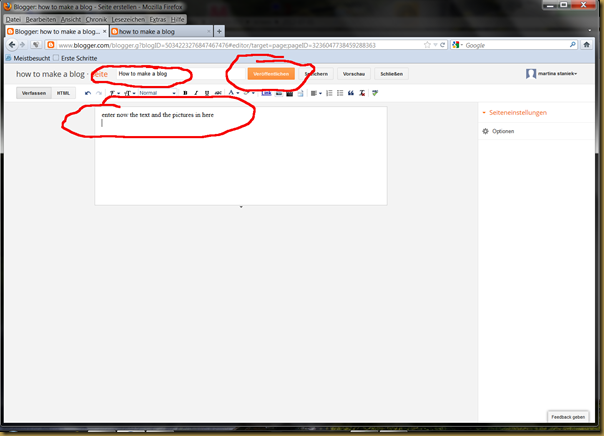
Task: Click the insert image icon
Action: tap(279, 93)
